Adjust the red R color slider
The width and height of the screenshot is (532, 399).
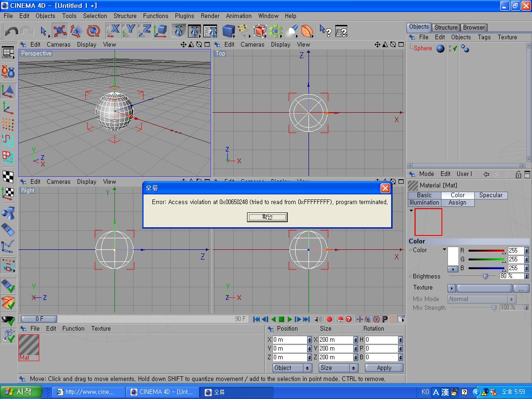487,251
